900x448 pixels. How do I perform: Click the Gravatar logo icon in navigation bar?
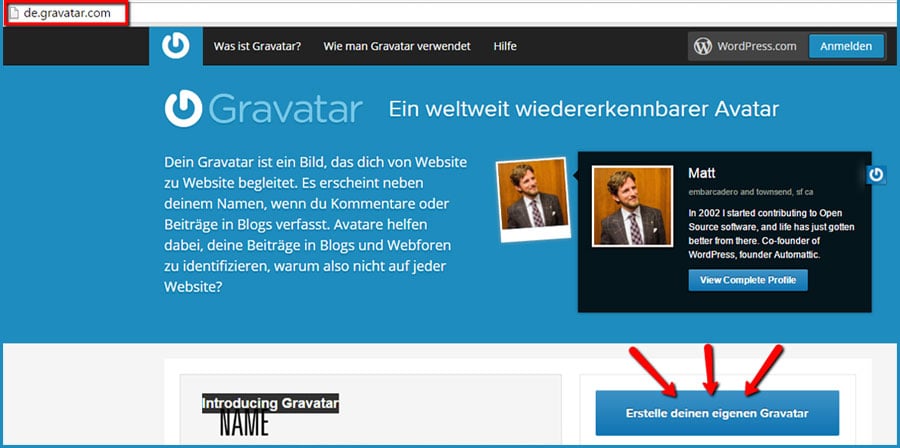pos(176,46)
